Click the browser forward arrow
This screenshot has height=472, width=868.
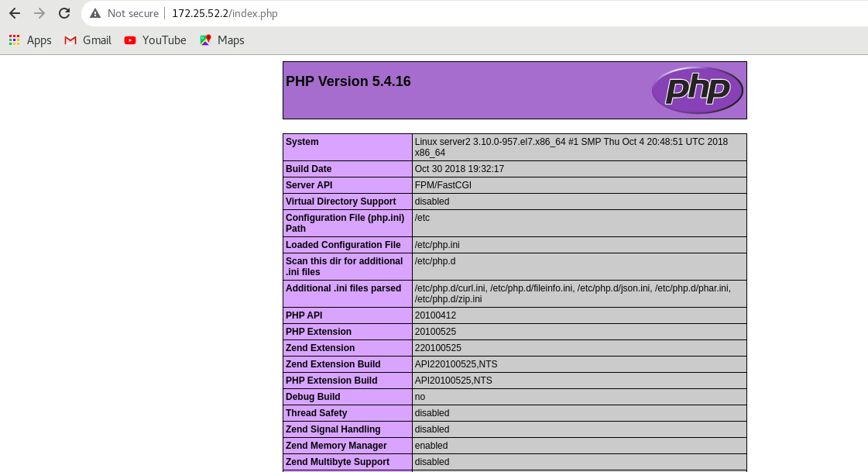39,13
